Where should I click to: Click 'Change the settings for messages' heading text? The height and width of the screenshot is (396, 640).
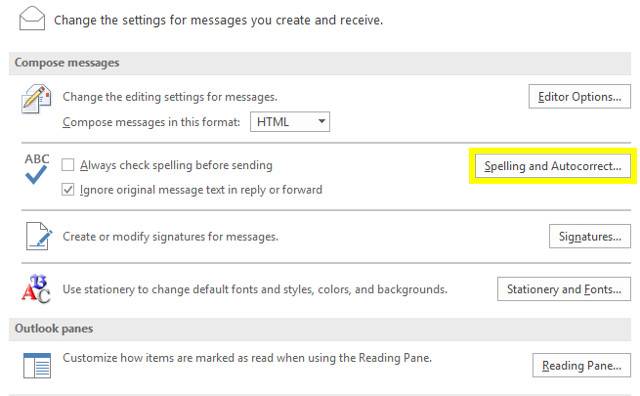pyautogui.click(x=218, y=20)
